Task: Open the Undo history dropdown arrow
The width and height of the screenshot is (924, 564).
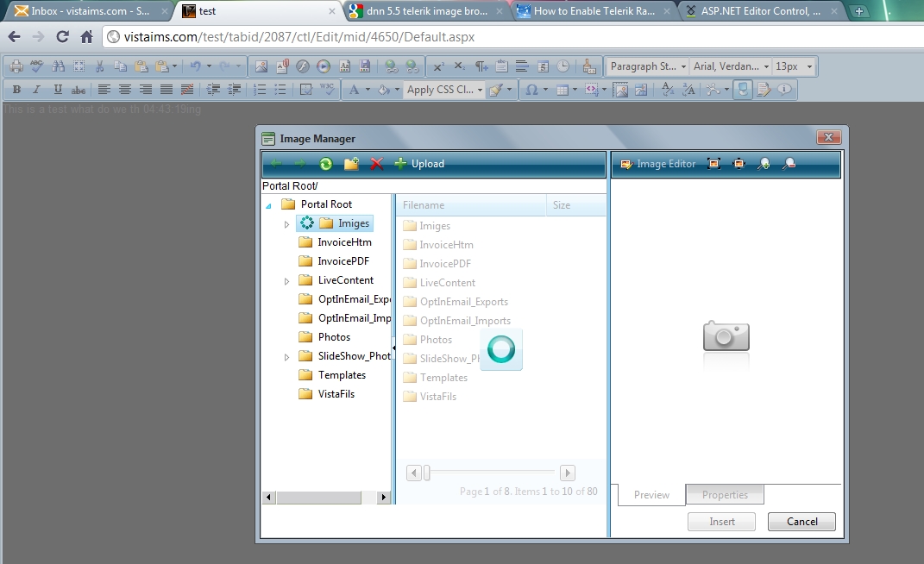Action: tap(209, 66)
